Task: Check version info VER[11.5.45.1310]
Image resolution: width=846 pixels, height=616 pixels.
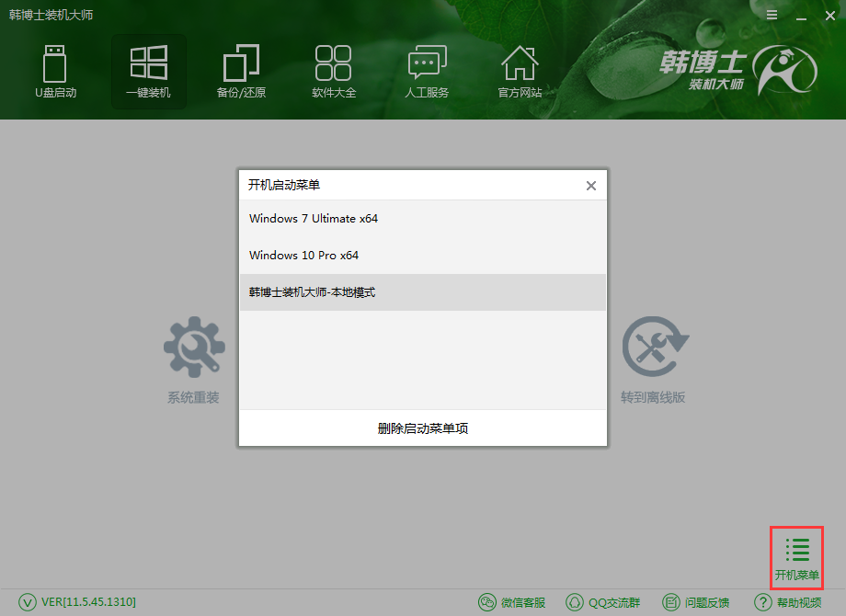Action: [81, 603]
